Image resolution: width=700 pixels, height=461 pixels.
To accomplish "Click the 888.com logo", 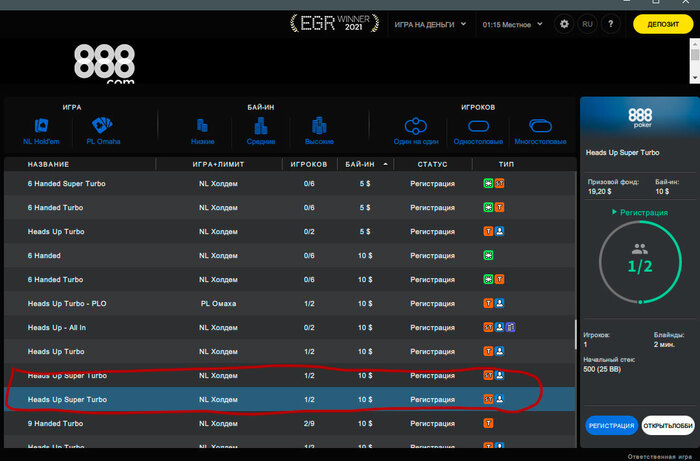I will coord(104,64).
